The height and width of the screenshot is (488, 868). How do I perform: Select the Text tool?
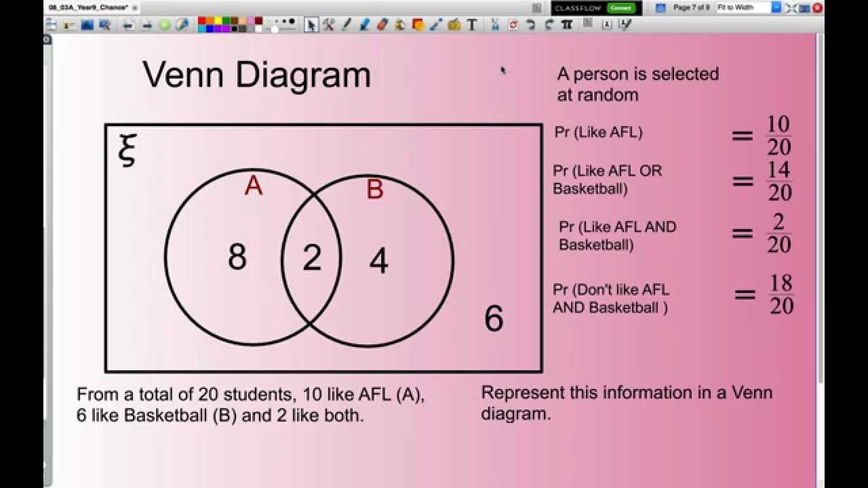pos(472,25)
